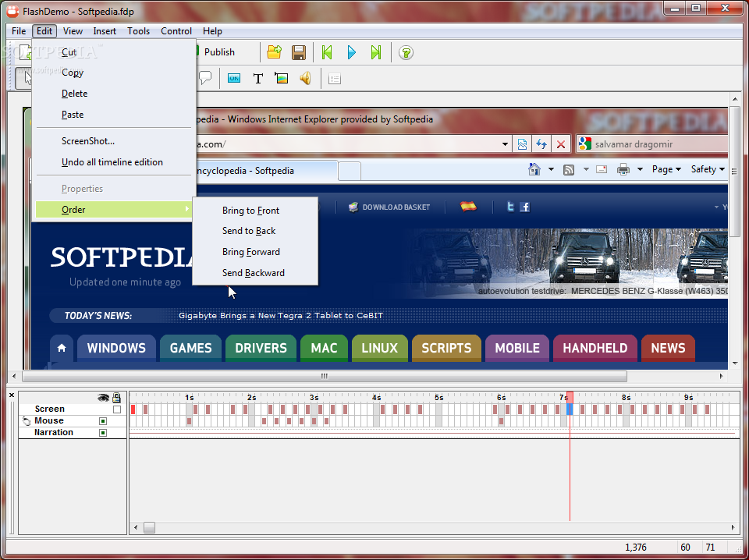This screenshot has width=749, height=560.
Task: Click the FlashDemo app icon in title bar
Action: coord(13,10)
